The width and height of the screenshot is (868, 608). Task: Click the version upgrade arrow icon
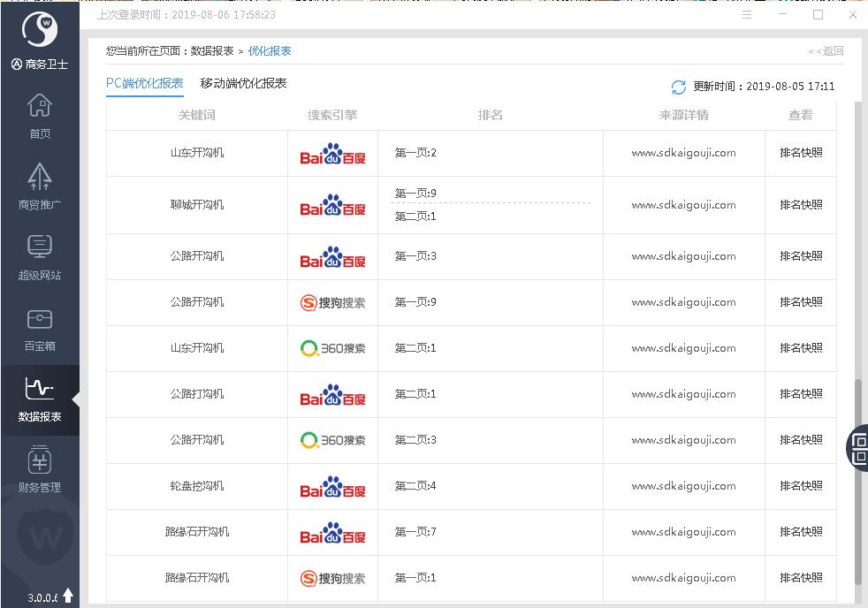coord(68,597)
